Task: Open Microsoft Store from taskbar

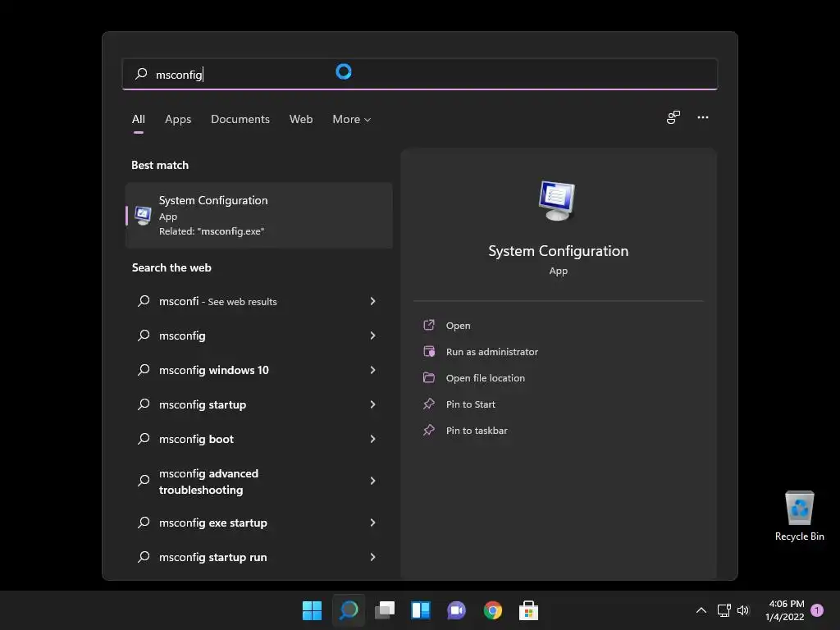Action: [528, 610]
